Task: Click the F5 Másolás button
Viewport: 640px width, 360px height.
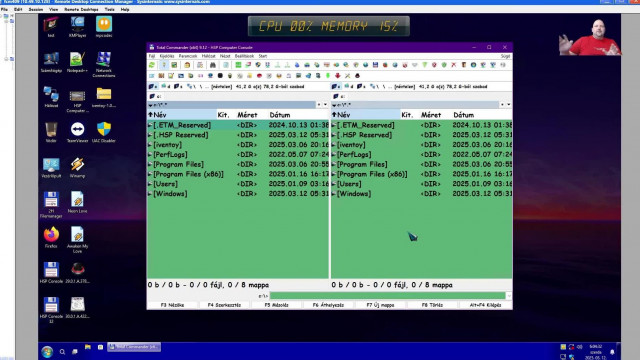Action: coord(276,305)
